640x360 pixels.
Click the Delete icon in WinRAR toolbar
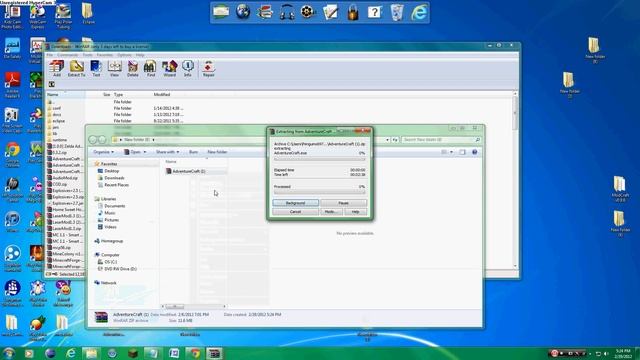click(x=133, y=68)
